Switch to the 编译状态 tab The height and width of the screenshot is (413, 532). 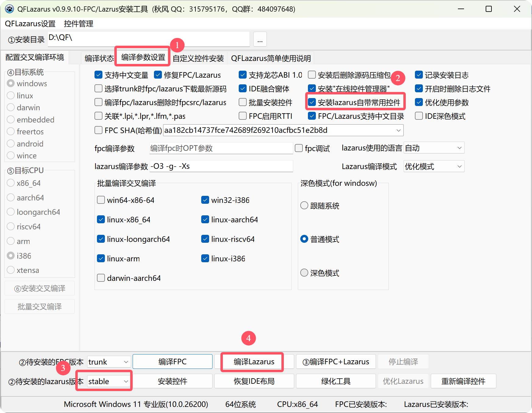[98, 58]
